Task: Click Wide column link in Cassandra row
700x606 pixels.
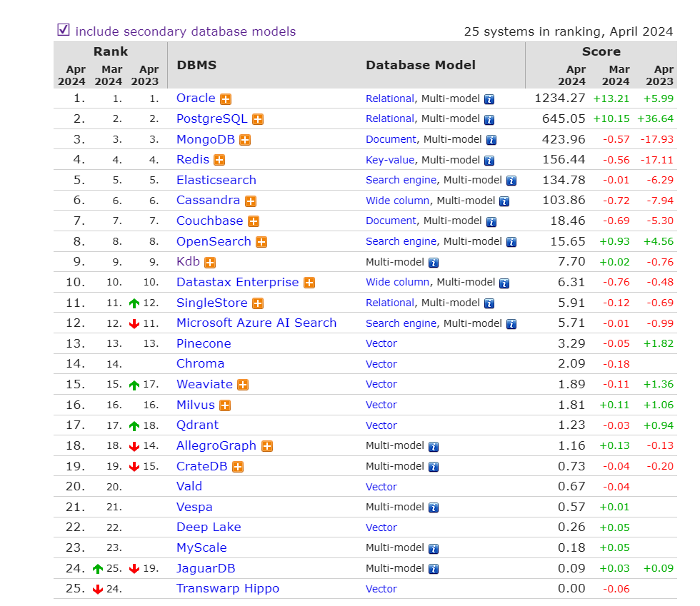Action: [x=398, y=201]
